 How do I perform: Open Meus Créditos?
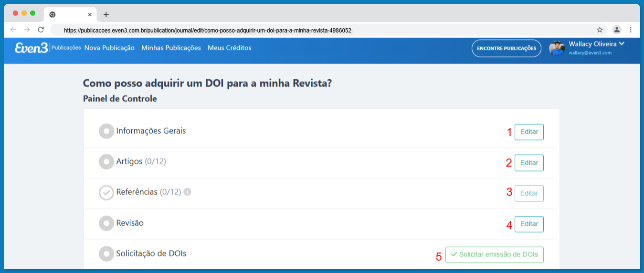[229, 48]
